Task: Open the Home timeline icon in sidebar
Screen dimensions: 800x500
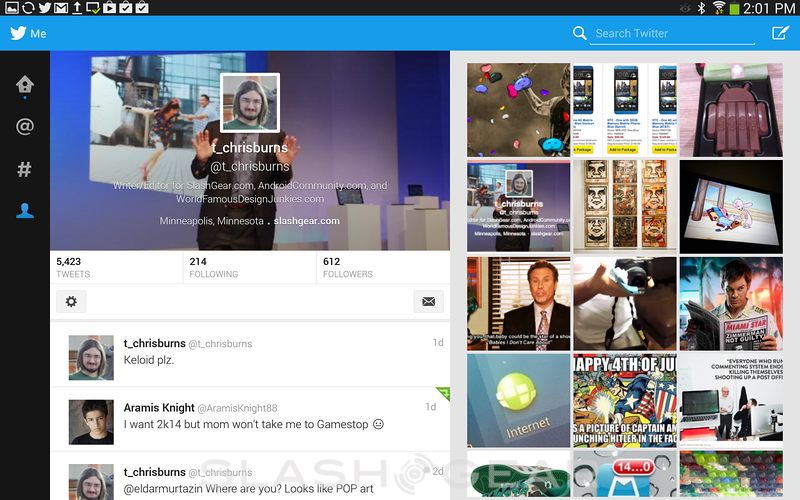Action: [25, 86]
